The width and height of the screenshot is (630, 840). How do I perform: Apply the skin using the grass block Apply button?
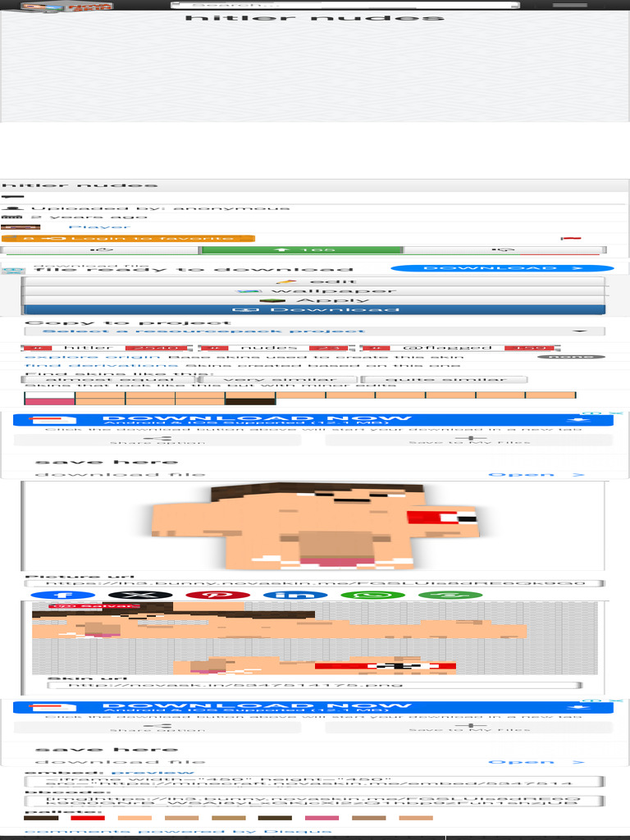[x=313, y=300]
